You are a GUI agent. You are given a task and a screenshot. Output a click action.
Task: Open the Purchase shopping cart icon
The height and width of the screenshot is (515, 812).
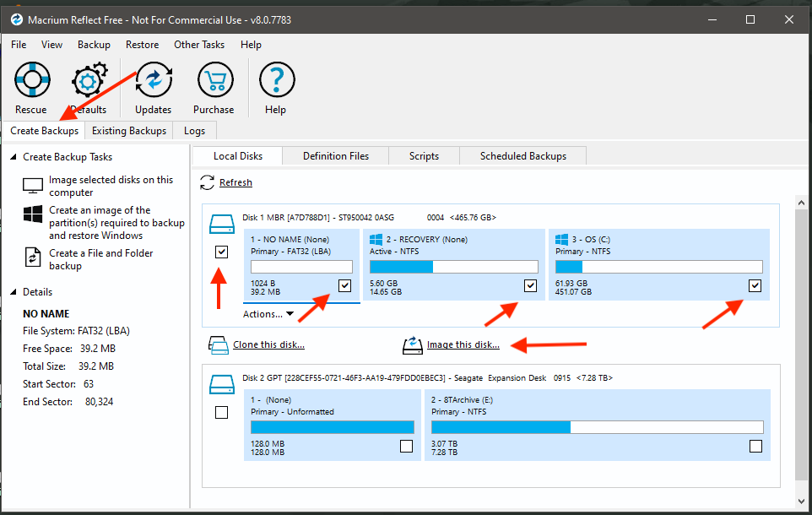coord(214,82)
